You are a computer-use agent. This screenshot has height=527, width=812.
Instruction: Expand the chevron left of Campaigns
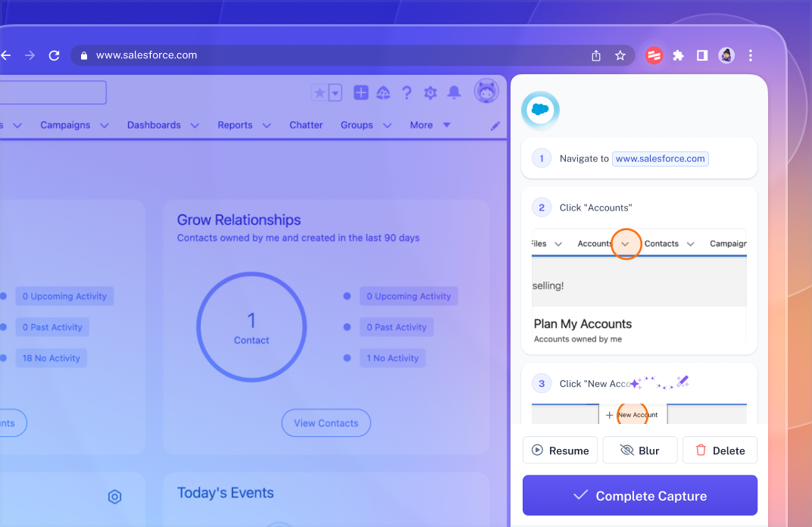(17, 126)
